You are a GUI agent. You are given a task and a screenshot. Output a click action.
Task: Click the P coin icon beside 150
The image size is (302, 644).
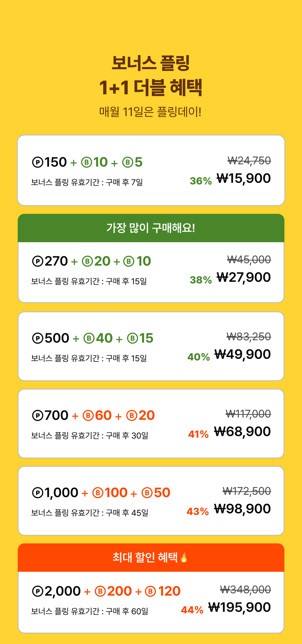(37, 162)
